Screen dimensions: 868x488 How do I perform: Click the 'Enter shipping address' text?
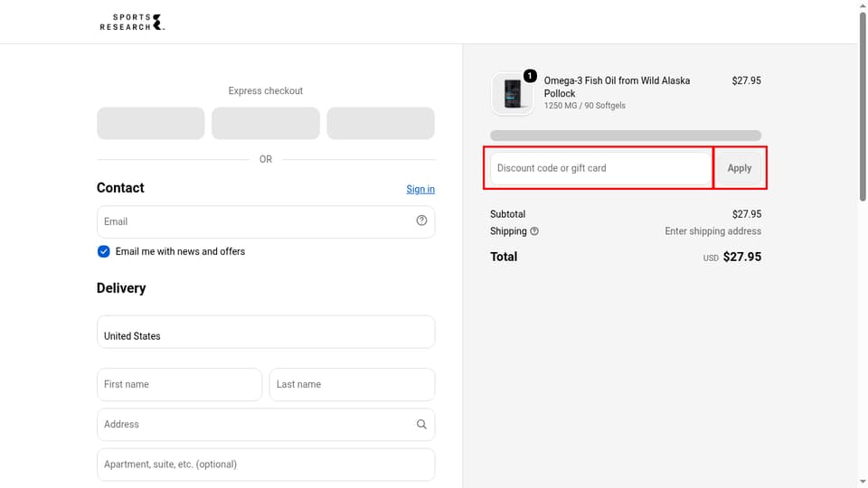click(712, 231)
